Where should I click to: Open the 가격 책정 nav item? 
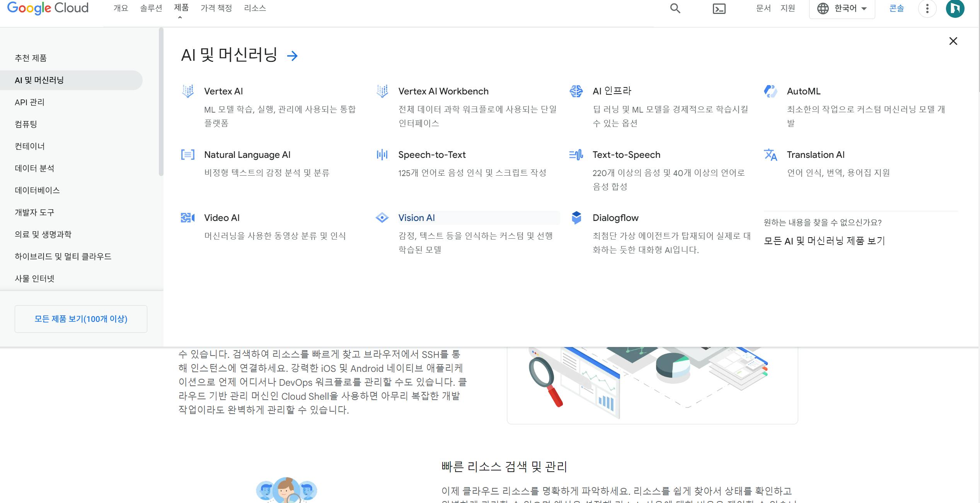coord(216,8)
